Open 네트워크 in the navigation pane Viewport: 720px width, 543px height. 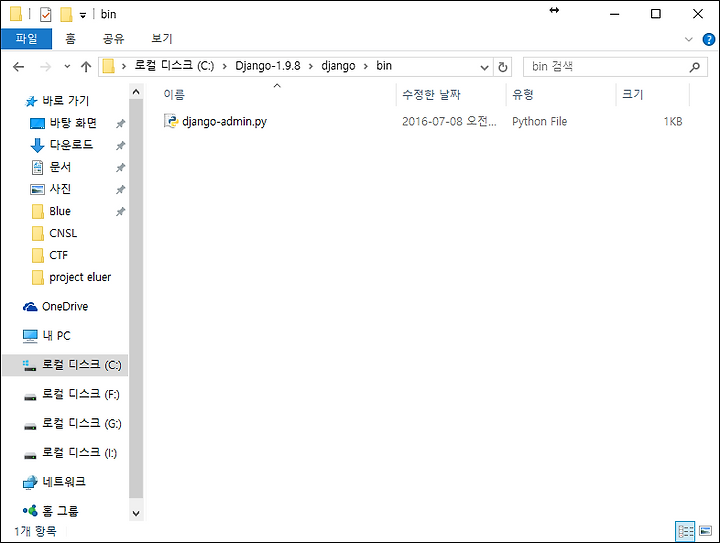click(x=64, y=482)
